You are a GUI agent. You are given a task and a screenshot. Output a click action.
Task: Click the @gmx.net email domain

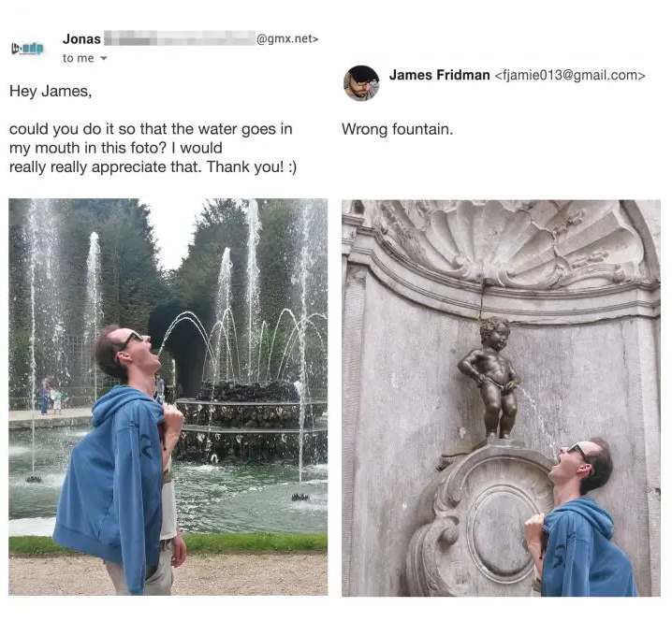[x=286, y=38]
